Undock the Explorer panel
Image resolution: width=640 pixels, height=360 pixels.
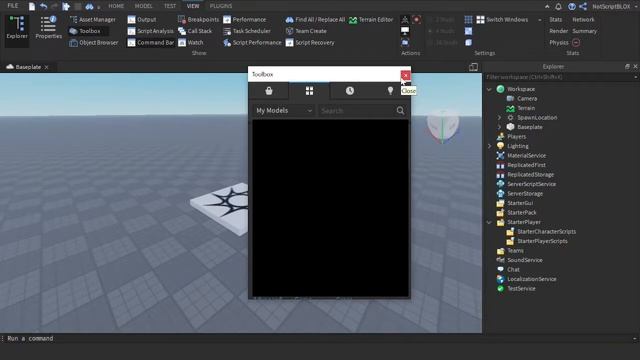pyautogui.click(x=627, y=67)
